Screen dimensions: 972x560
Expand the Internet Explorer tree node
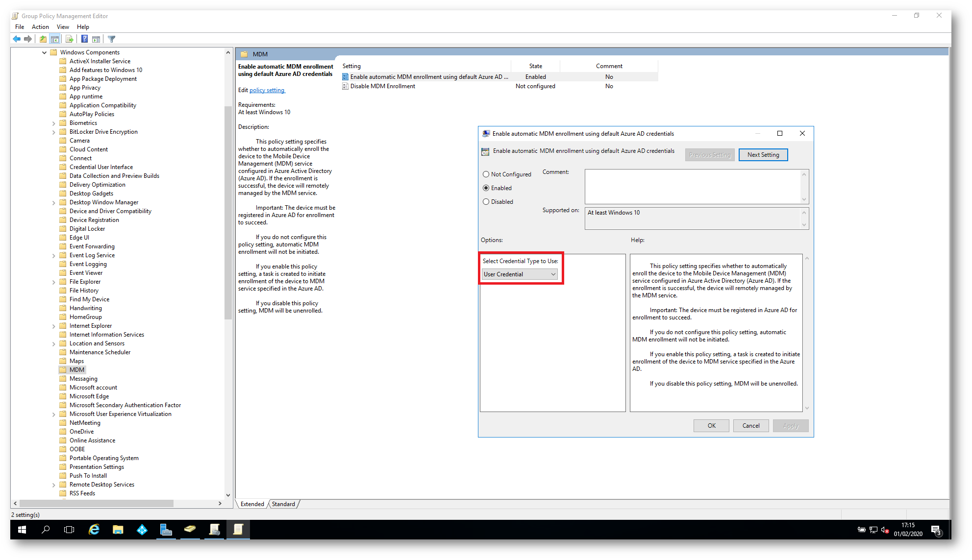point(53,326)
